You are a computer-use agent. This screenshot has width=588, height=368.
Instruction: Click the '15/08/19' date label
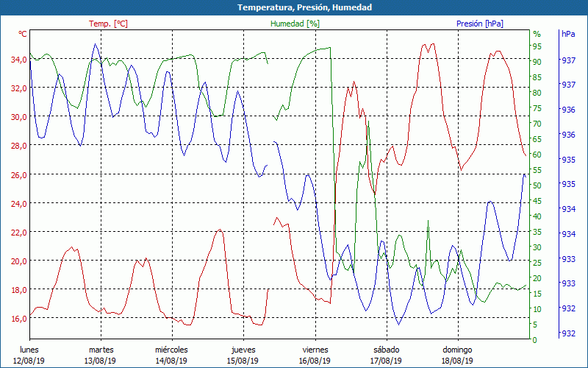click(x=243, y=361)
